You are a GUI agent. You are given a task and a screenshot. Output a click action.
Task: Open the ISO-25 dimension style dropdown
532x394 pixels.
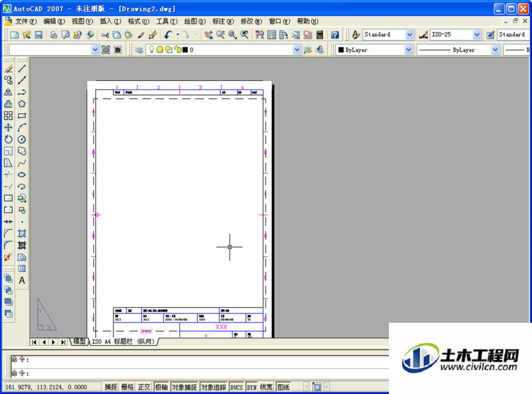pos(477,35)
